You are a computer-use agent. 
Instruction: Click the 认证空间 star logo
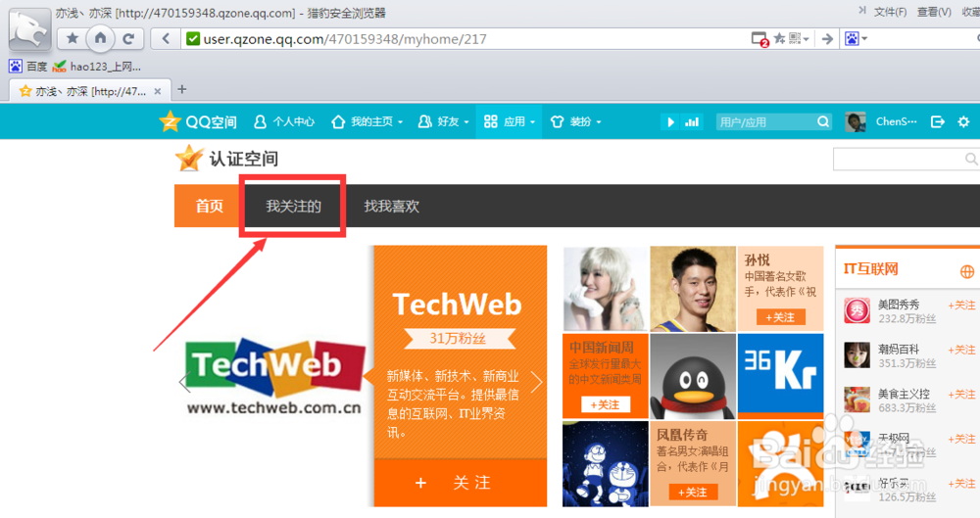(189, 158)
